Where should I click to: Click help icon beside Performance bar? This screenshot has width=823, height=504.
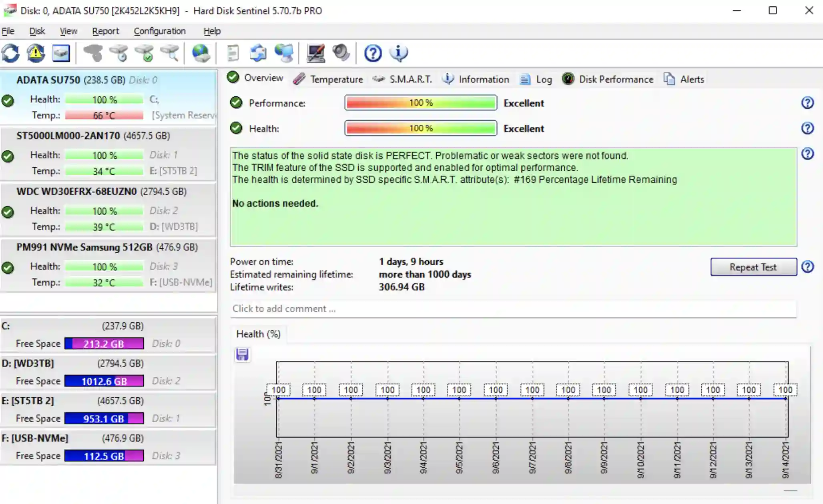807,103
